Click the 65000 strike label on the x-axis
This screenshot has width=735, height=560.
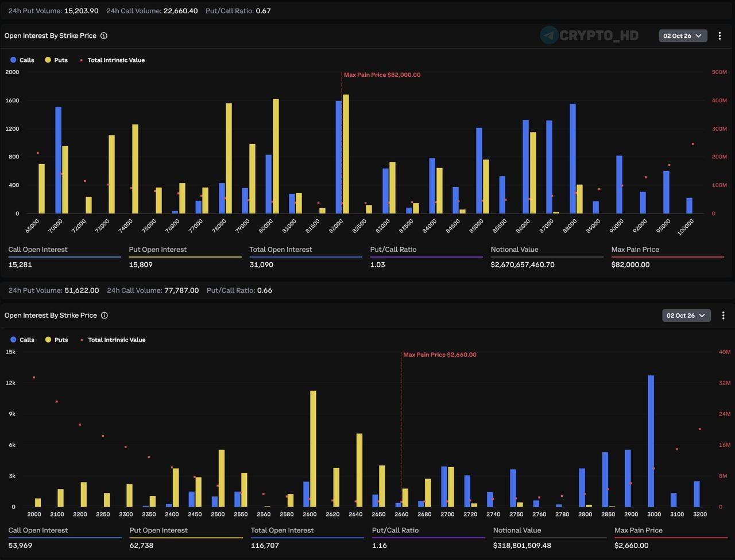(x=33, y=225)
